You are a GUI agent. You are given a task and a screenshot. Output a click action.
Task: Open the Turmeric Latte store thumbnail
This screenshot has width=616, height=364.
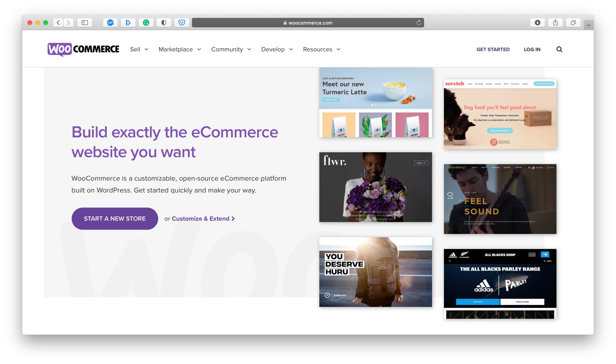(375, 101)
